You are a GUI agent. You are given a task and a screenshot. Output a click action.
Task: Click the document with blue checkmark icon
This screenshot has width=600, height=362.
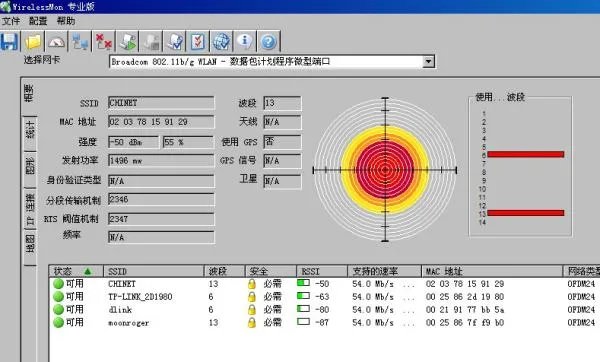[x=175, y=42]
